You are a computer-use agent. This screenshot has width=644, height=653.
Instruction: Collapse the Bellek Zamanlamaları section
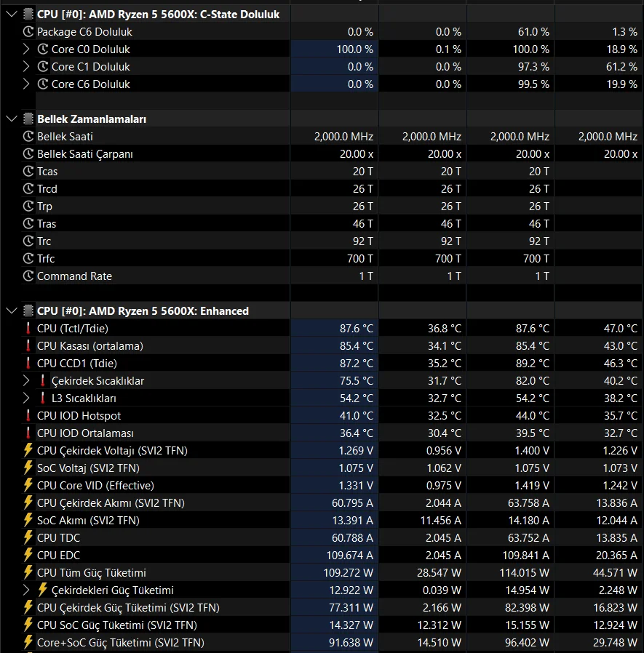(x=12, y=119)
